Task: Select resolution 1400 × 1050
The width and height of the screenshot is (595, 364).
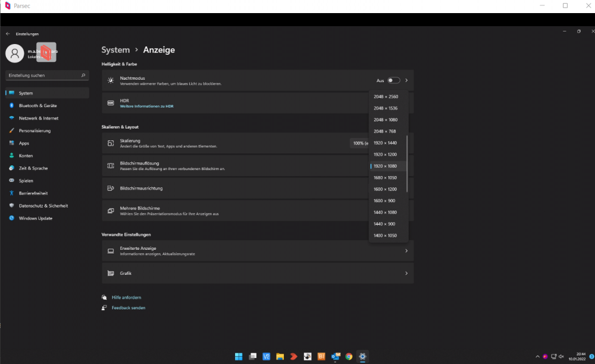Action: coord(388,236)
